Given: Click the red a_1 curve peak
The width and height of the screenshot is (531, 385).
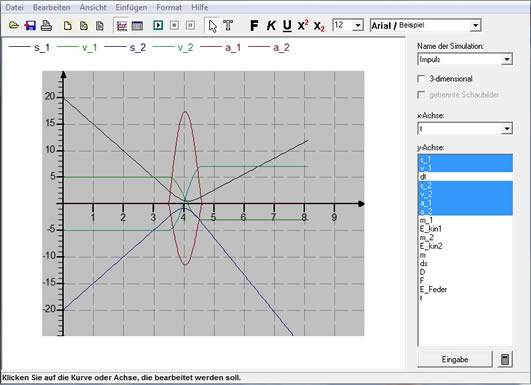Looking at the screenshot, I should [x=185, y=112].
